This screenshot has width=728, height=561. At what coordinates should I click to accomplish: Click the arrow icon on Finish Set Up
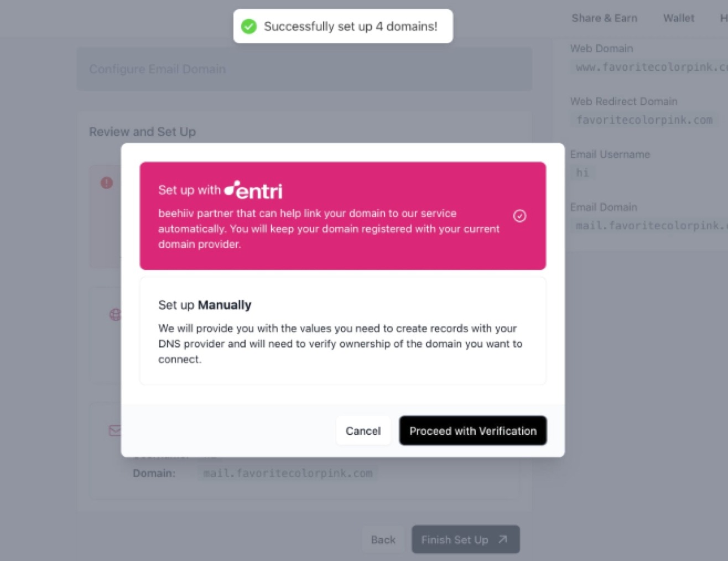click(502, 539)
